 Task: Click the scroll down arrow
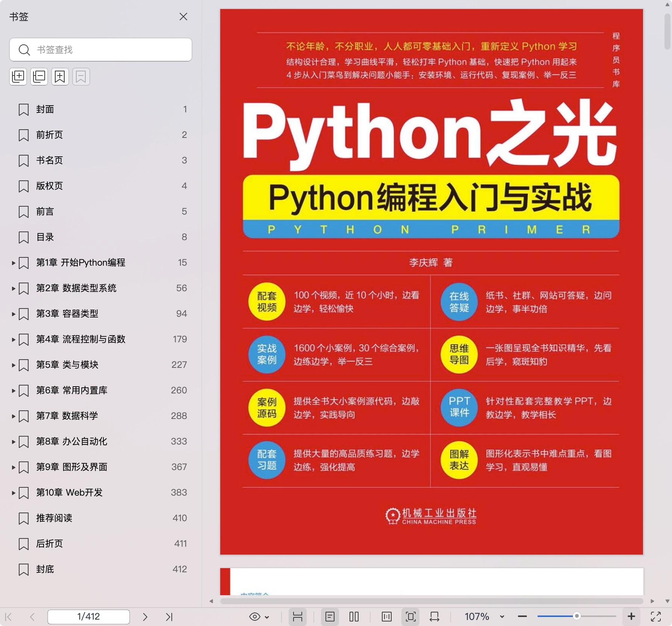667,601
